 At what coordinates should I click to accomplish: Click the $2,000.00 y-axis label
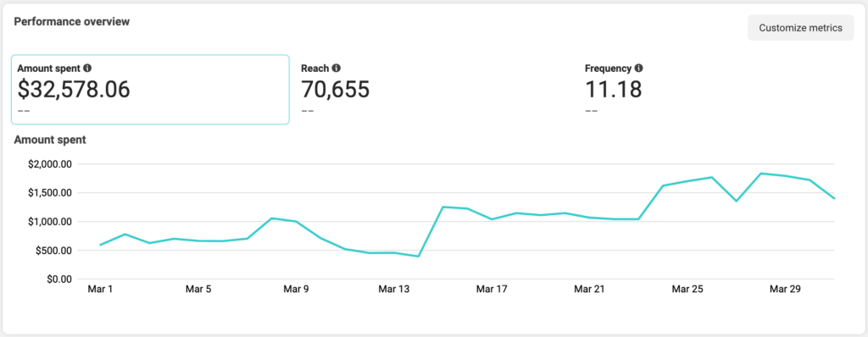(51, 164)
